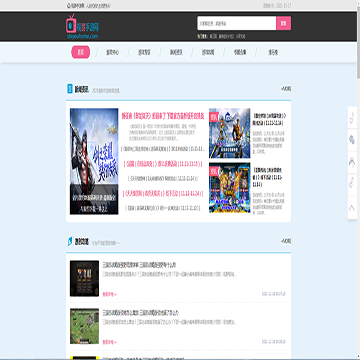Select the pink highlighted home tab

pos(81,52)
